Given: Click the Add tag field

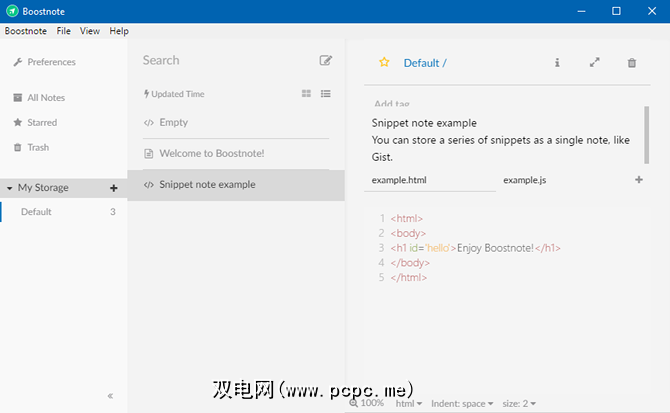Looking at the screenshot, I should [x=392, y=104].
